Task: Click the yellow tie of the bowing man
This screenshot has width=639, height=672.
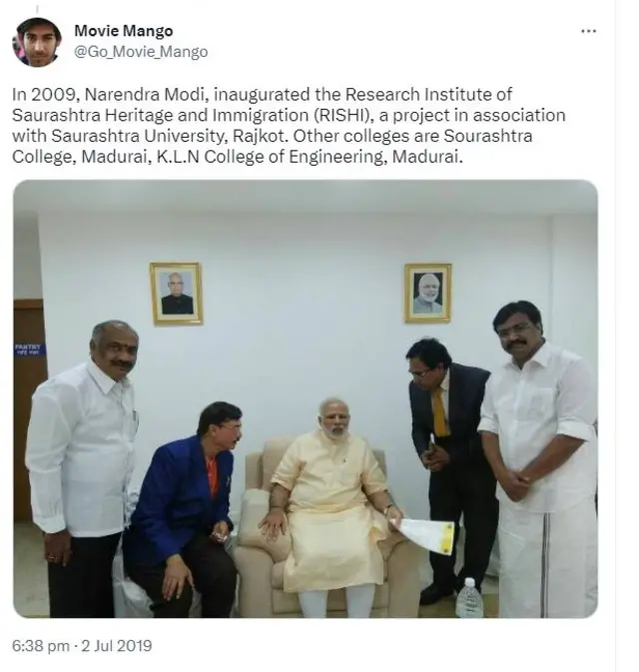Action: 440,411
